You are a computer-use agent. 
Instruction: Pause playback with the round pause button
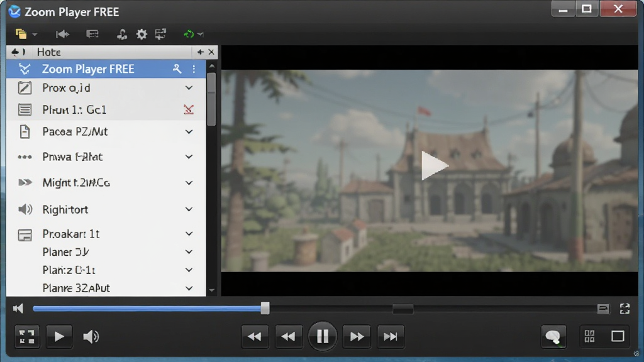click(x=323, y=336)
